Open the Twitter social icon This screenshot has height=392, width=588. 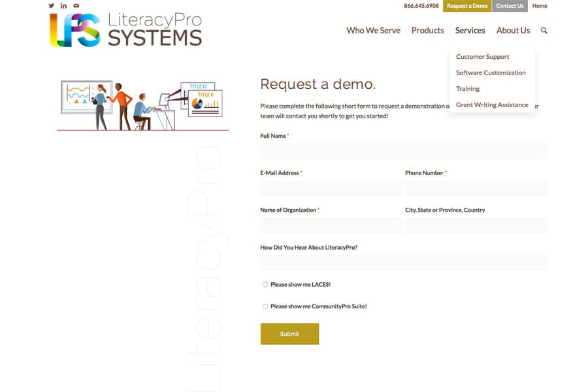(52, 6)
